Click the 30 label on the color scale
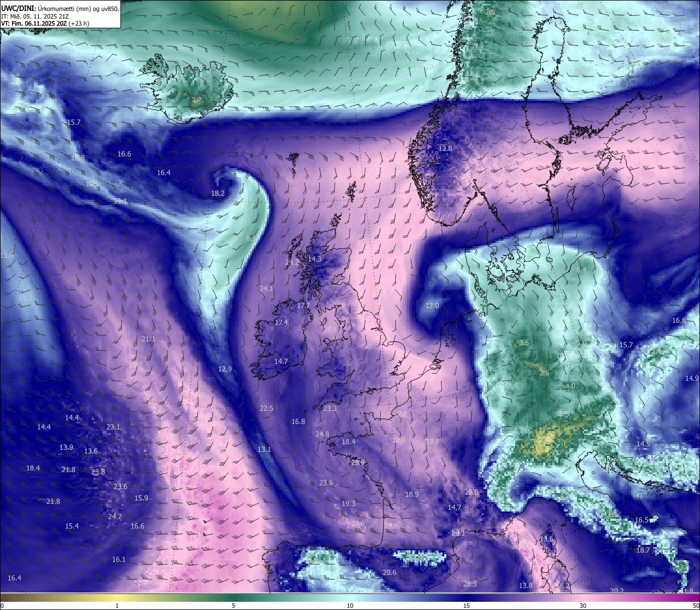The height and width of the screenshot is (610, 700). [583, 606]
